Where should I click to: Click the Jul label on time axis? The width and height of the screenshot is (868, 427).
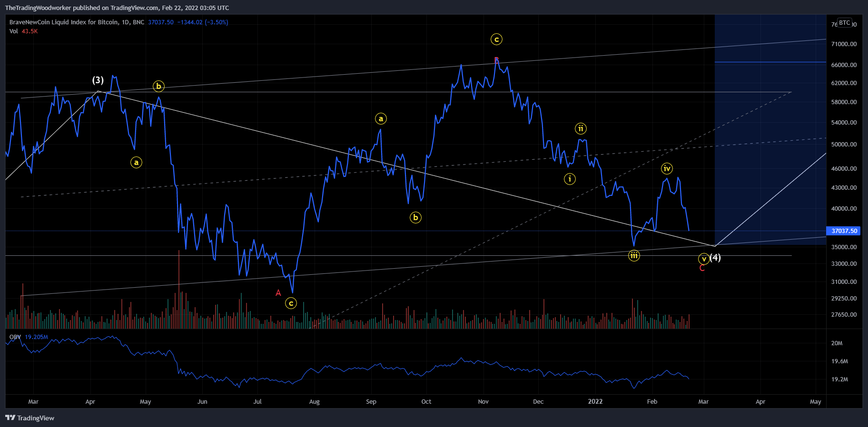coord(257,402)
